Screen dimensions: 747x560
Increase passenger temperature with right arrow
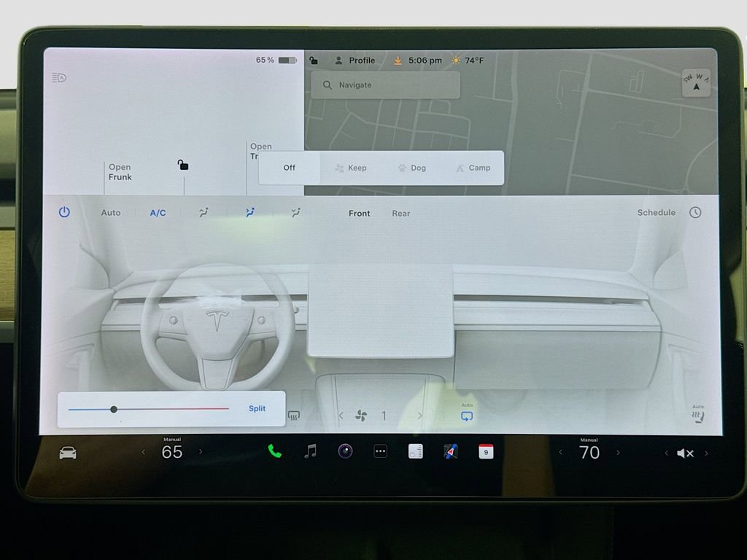[x=619, y=453]
